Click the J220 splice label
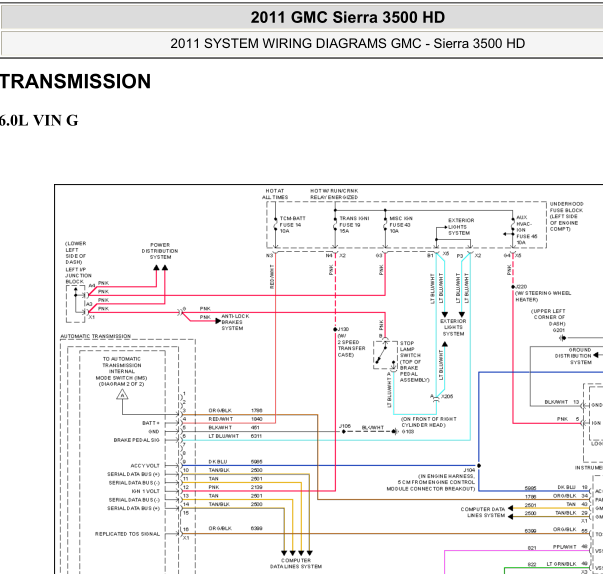Screen dimensions: 603x574 pos(521,287)
